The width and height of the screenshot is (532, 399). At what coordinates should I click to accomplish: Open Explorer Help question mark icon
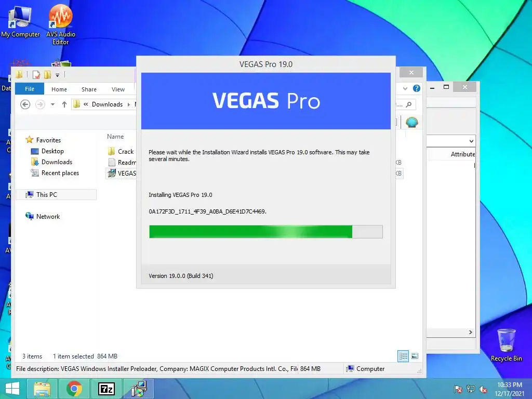click(x=417, y=88)
